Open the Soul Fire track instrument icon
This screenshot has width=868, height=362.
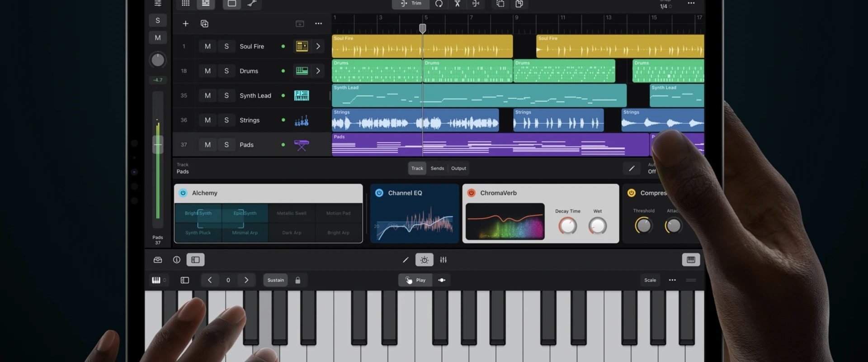pyautogui.click(x=302, y=46)
